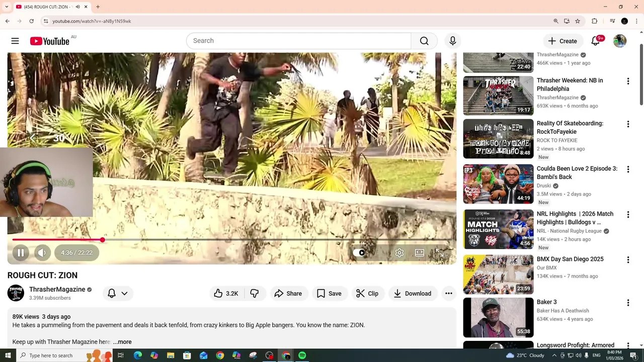The image size is (644, 362).
Task: Open the Chrome three-dot menu
Action: pyautogui.click(x=637, y=21)
